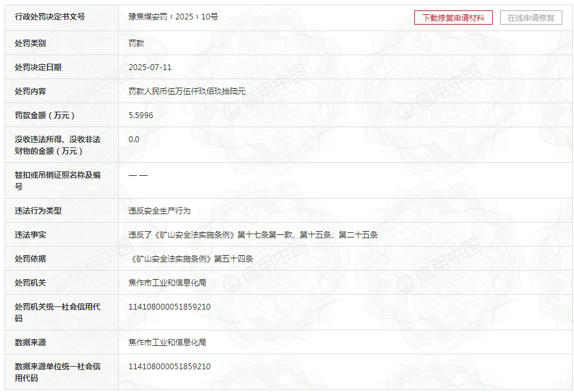
Task: Click 焦作市工业和信息化局 in the 处罚机关 row
Action: click(x=168, y=283)
